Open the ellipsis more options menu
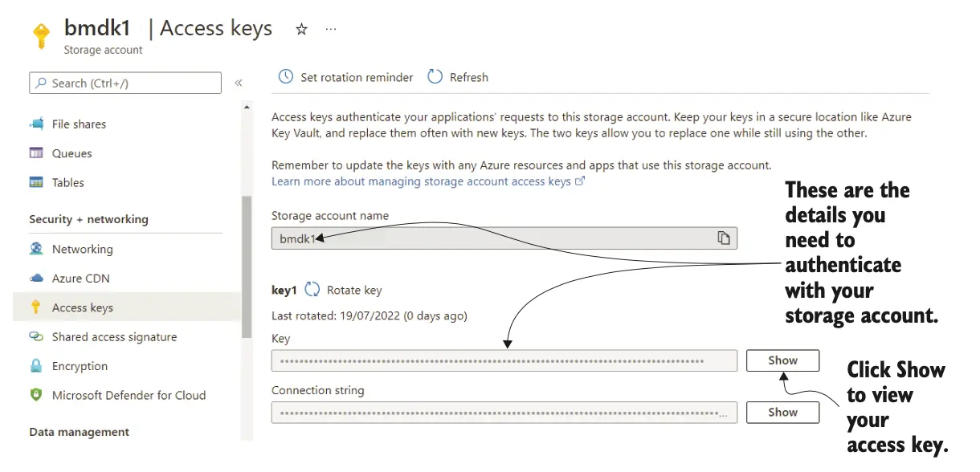 (331, 30)
